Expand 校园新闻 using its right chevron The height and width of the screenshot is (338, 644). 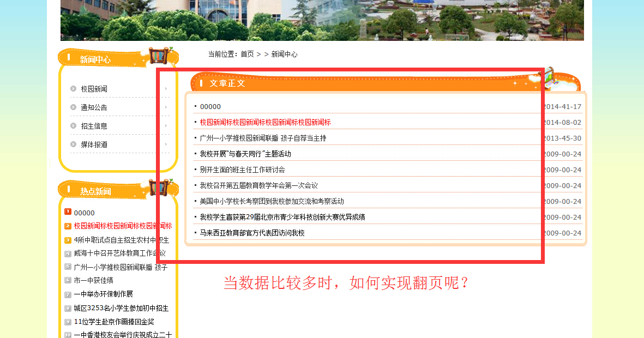[166, 89]
